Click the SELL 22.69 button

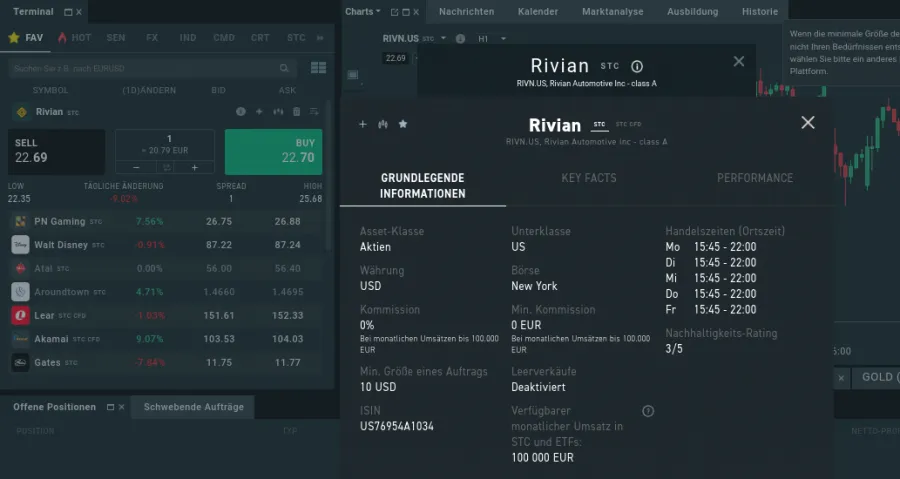click(56, 151)
